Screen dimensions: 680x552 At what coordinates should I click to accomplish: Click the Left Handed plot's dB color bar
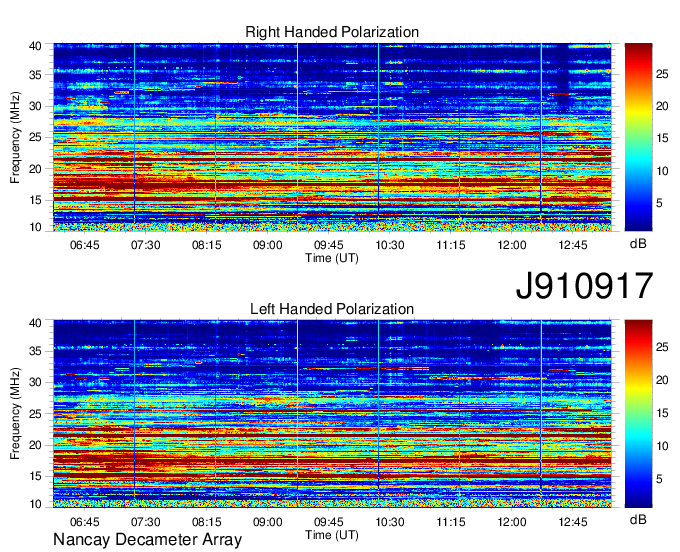pyautogui.click(x=638, y=414)
